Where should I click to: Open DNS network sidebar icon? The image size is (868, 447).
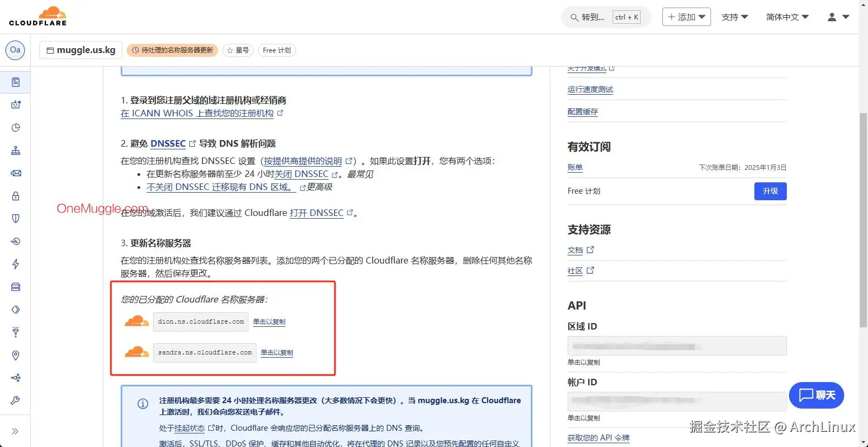pos(16,150)
